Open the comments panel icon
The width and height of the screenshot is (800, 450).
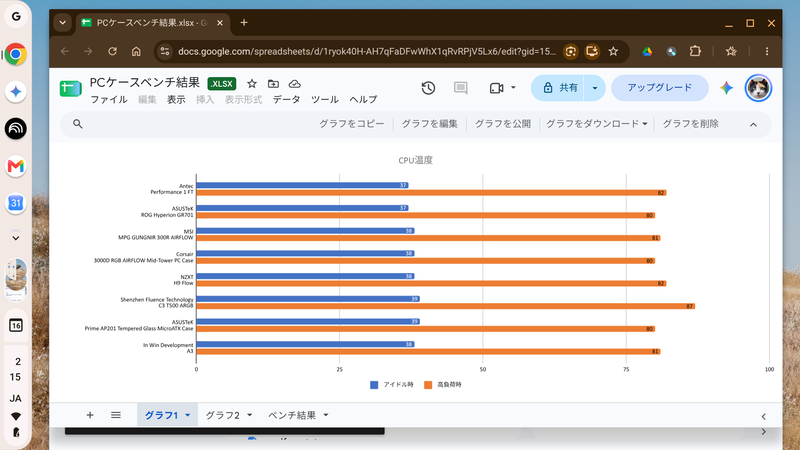tap(460, 88)
